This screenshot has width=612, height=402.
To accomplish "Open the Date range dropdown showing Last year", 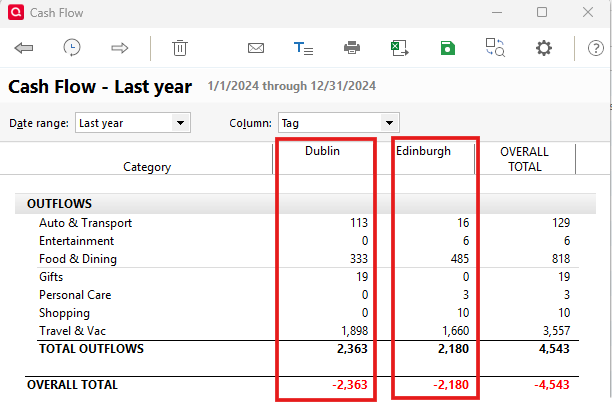I will [133, 123].
